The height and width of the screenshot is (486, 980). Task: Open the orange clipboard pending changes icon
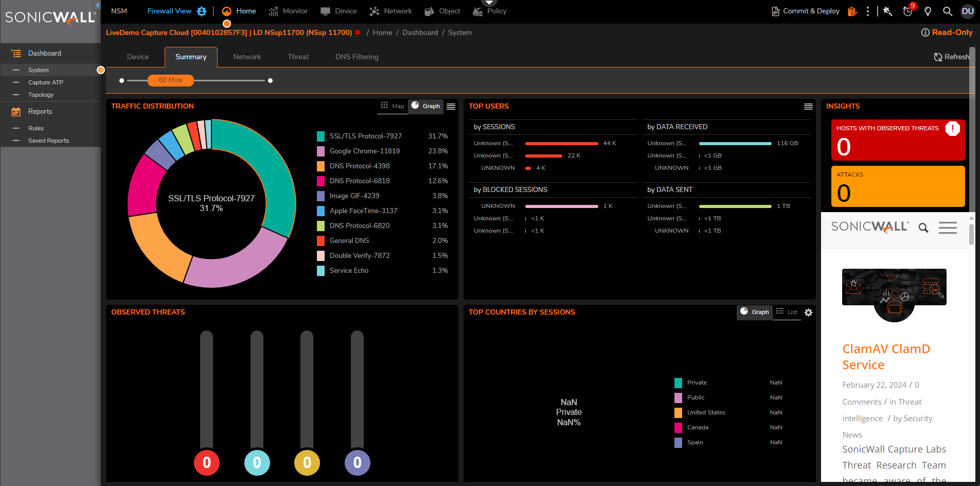[x=852, y=11]
